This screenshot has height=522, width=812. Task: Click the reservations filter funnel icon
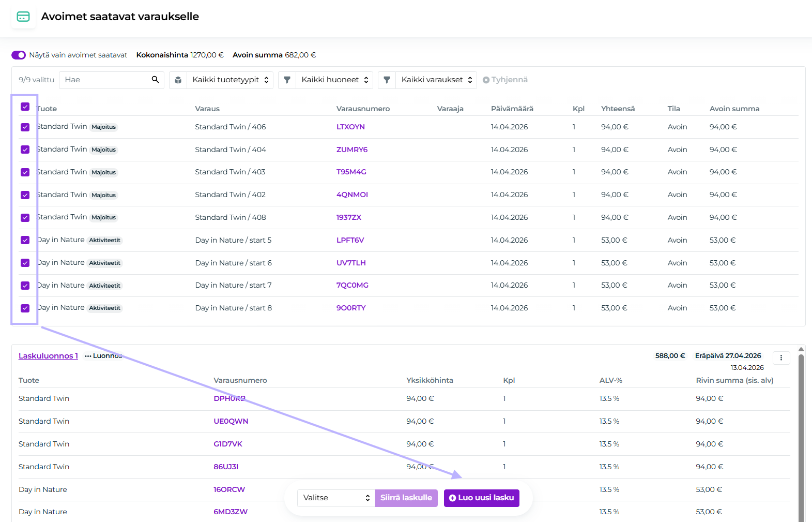tap(387, 80)
